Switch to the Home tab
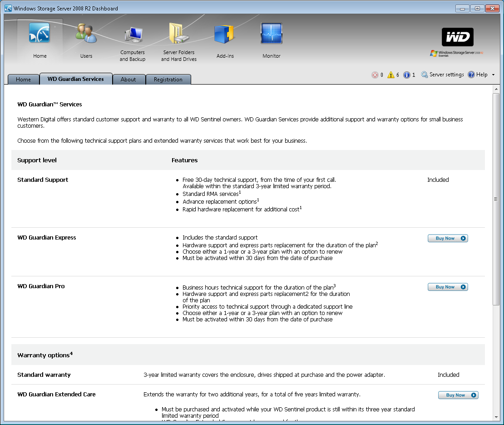Image resolution: width=504 pixels, height=425 pixels. pyautogui.click(x=24, y=80)
